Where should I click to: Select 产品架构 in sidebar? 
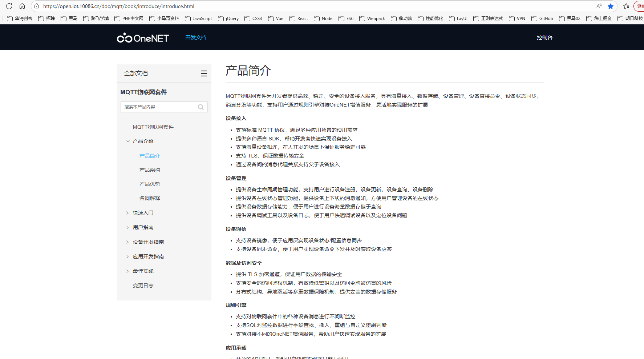click(x=150, y=170)
